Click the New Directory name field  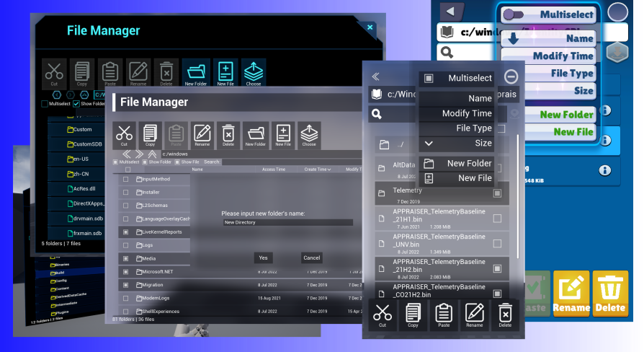[288, 222]
